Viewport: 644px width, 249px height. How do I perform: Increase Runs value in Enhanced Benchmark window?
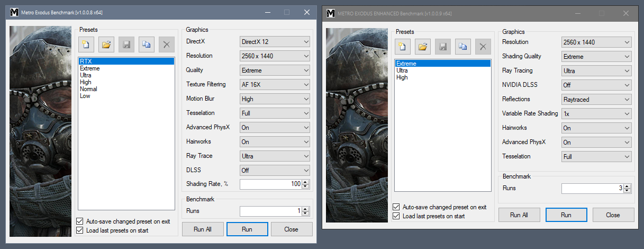point(627,186)
